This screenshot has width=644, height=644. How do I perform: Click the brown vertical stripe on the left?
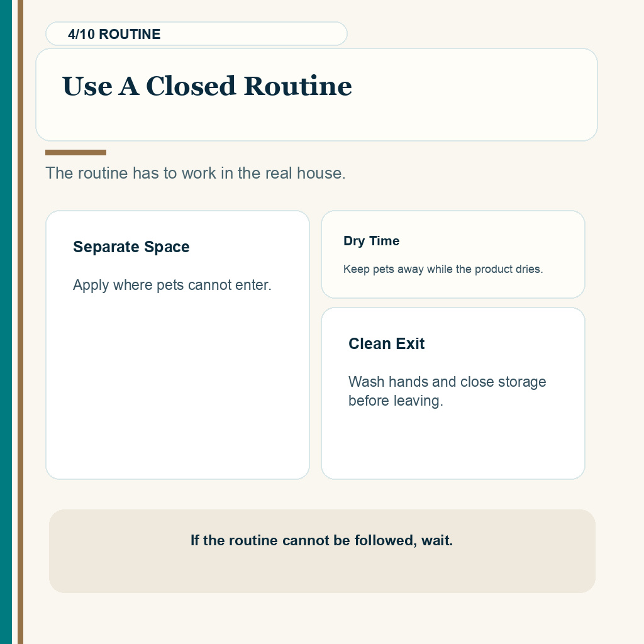[21, 322]
